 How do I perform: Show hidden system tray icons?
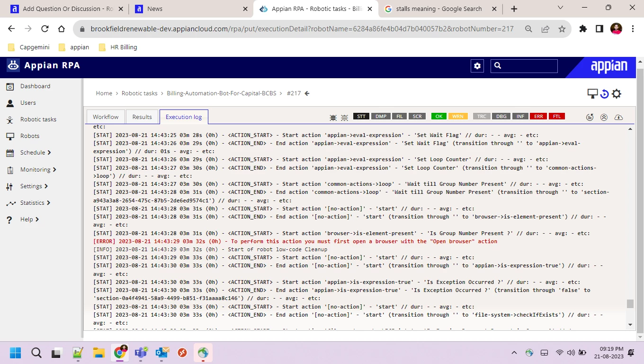point(514,353)
